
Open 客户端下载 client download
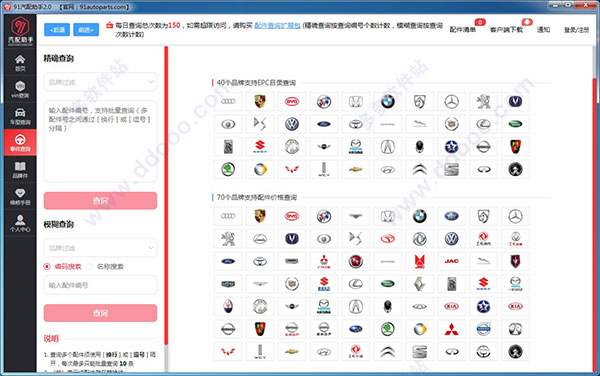[x=506, y=29]
